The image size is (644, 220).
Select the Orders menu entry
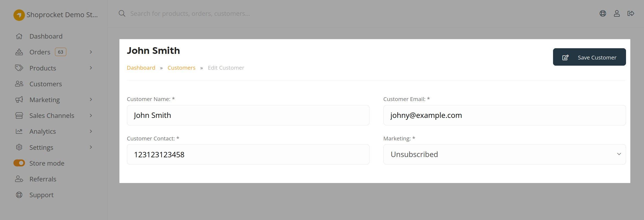[x=40, y=52]
